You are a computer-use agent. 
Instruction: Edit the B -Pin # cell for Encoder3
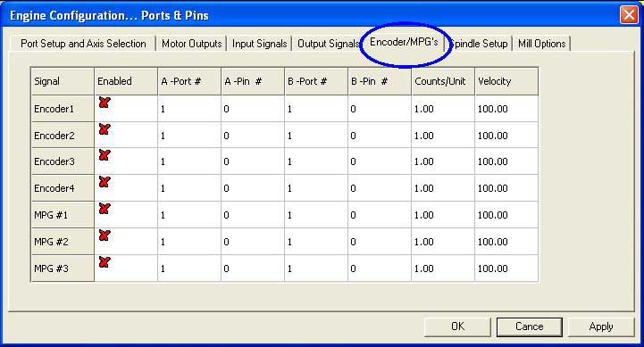[x=380, y=161]
